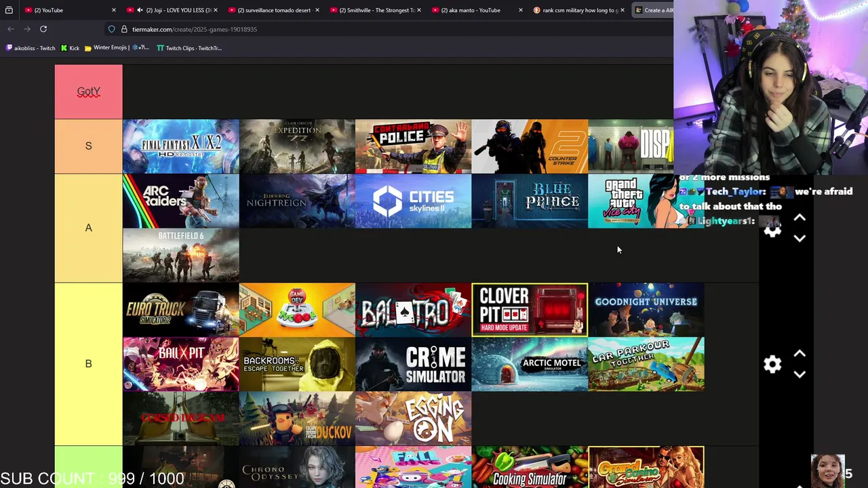Select the Goodnight Universe thumbnail
The image size is (868, 488).
[646, 310]
